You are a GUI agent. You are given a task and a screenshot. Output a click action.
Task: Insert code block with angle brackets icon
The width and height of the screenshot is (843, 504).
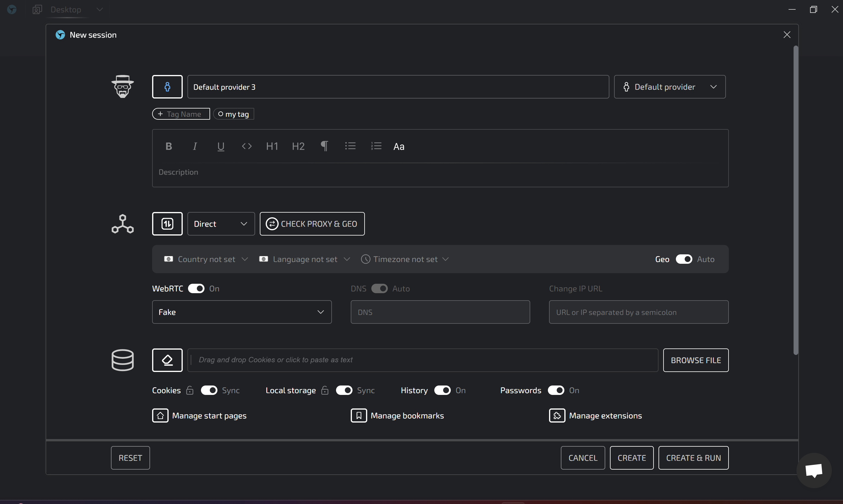(247, 146)
